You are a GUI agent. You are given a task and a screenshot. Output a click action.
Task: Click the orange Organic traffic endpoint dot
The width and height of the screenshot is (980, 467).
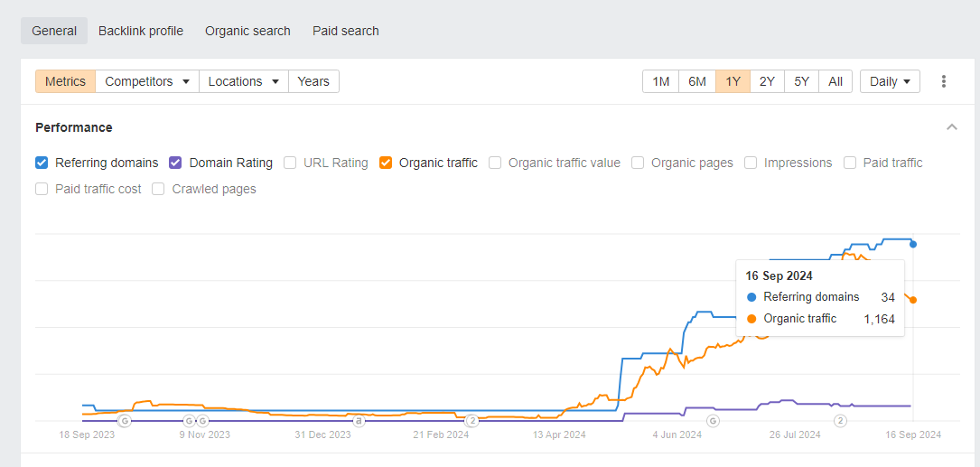tap(913, 300)
